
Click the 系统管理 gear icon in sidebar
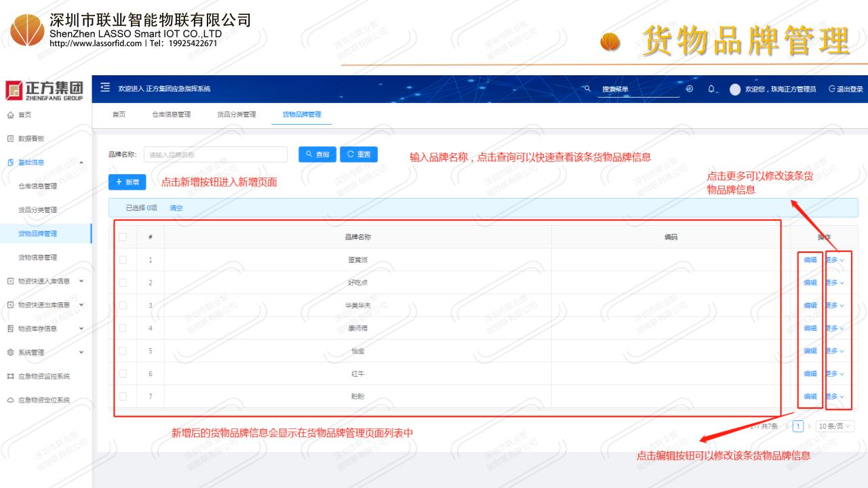click(x=9, y=352)
